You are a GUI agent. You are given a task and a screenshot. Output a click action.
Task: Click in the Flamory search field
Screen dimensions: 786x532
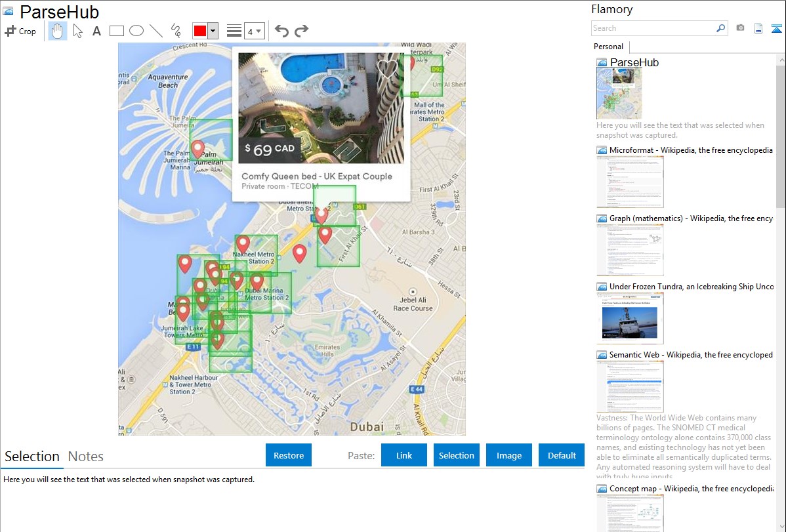653,28
